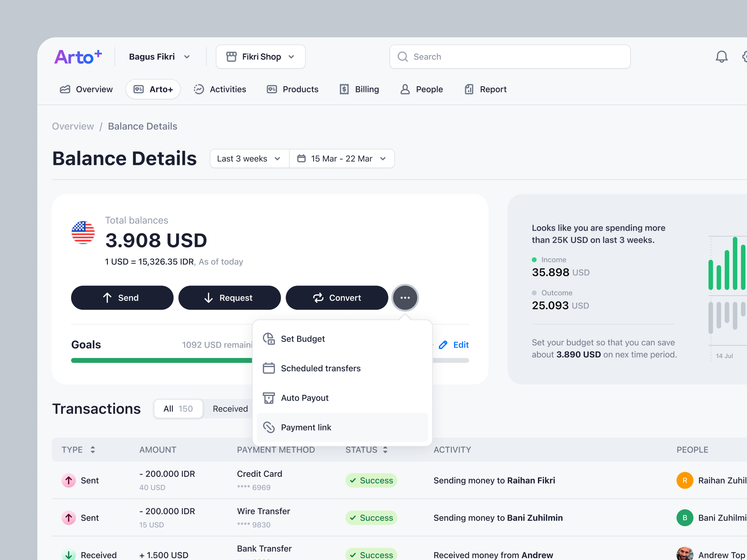Click the more options ellipsis button
Screen dimensions: 747x560
[x=405, y=297]
